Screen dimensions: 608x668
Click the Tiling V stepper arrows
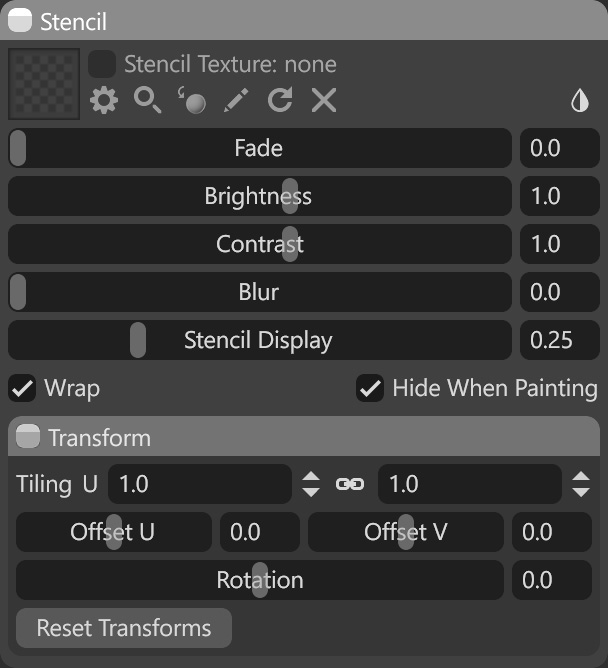[581, 484]
